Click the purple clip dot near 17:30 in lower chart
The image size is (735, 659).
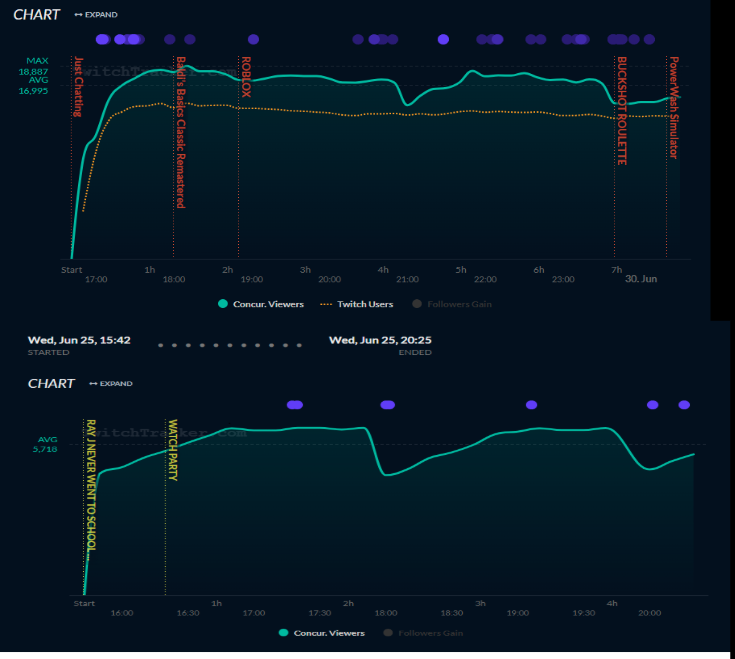click(295, 405)
